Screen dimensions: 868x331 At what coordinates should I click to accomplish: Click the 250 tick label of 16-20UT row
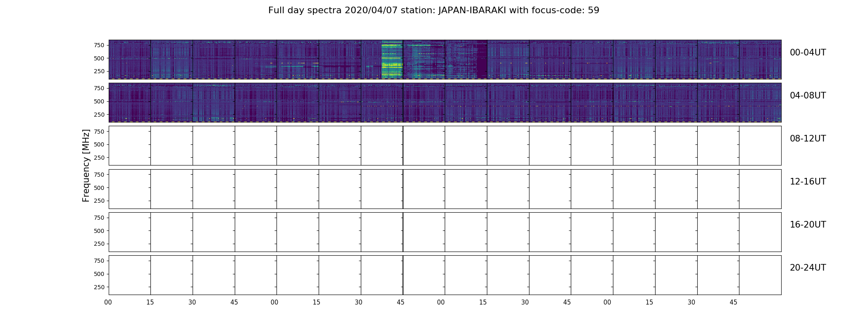pyautogui.click(x=99, y=244)
